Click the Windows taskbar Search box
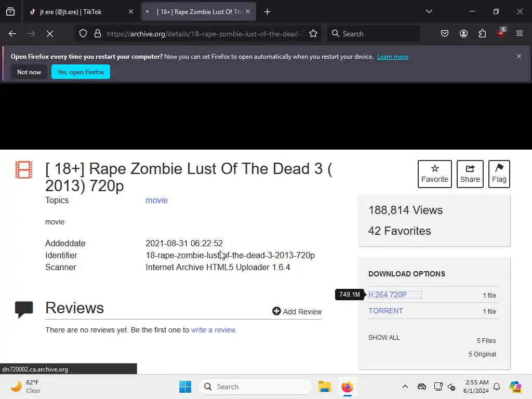This screenshot has height=399, width=532. (x=255, y=387)
